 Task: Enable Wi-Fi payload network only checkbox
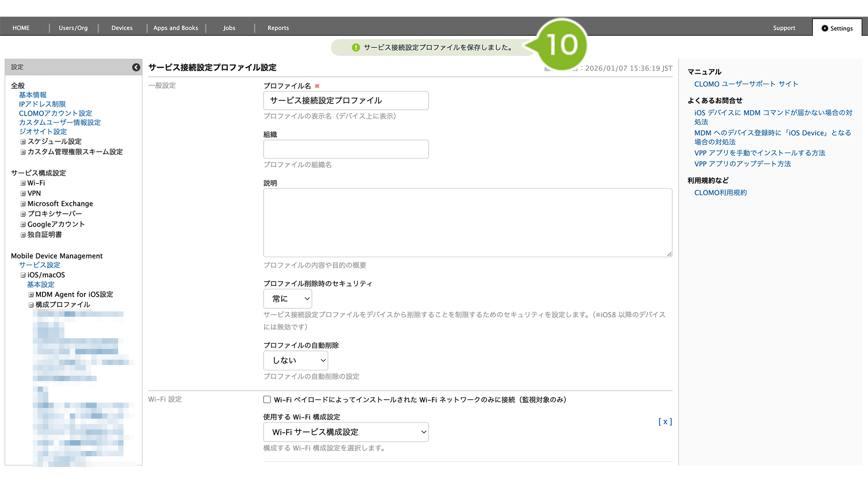pos(267,400)
